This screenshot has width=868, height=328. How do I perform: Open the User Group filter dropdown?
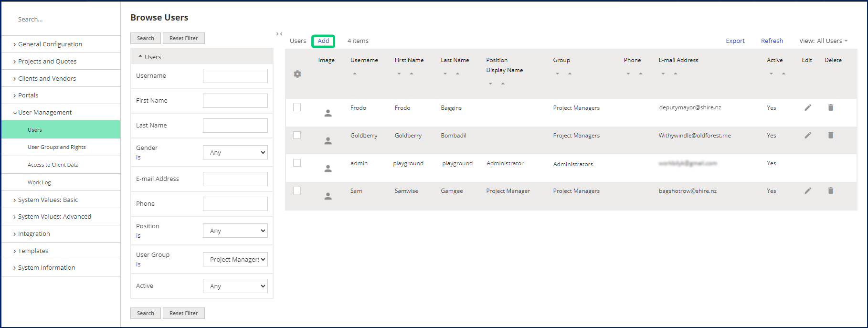[235, 259]
